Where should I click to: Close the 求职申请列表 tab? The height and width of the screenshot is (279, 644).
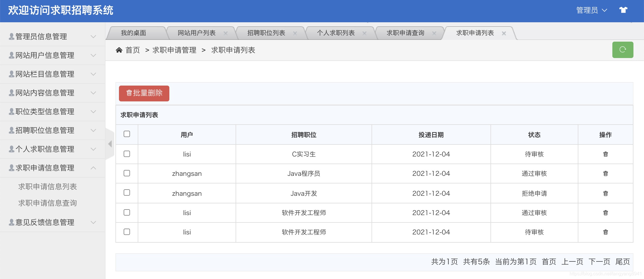[504, 33]
